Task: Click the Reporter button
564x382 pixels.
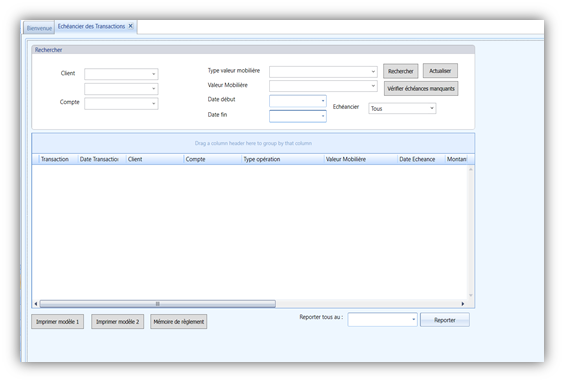Action: click(445, 320)
